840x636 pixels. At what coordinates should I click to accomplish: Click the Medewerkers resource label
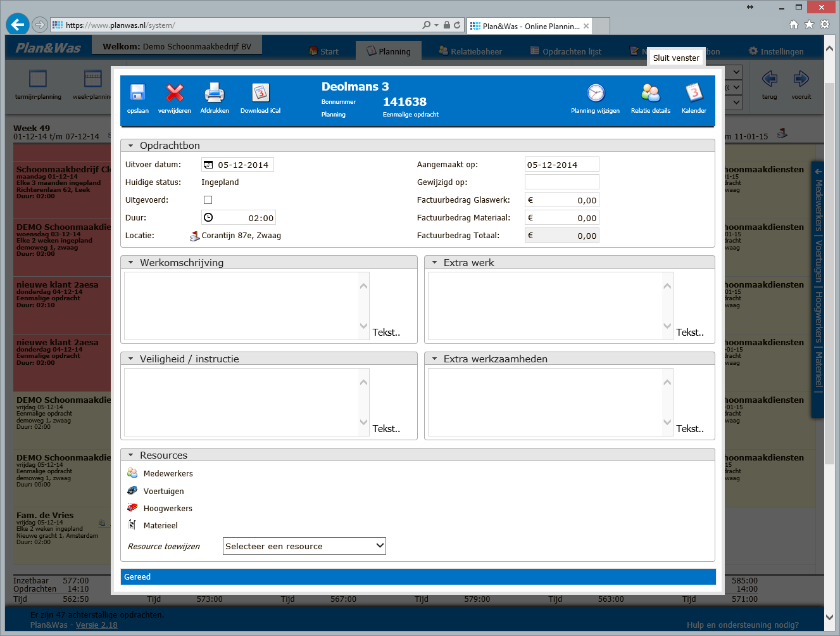[x=168, y=474]
